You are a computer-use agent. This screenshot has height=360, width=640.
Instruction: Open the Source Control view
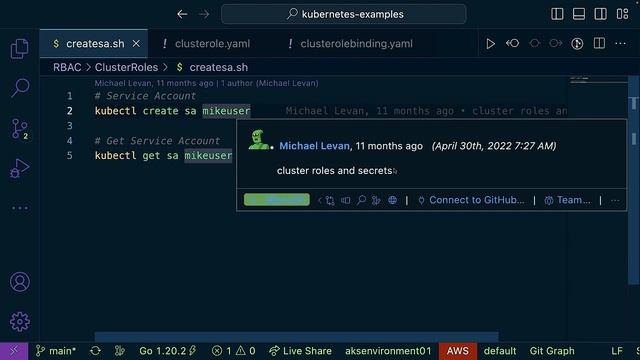pos(20,129)
